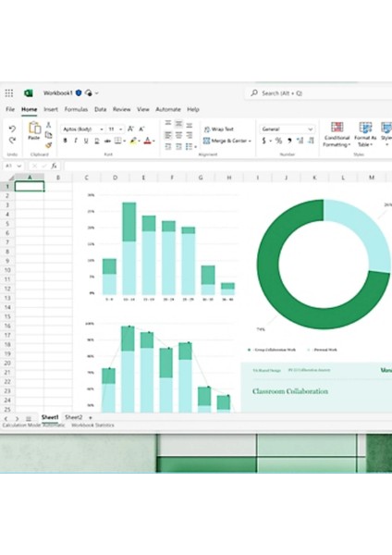
Task: Activate the Format Painter brush
Action: 48,145
